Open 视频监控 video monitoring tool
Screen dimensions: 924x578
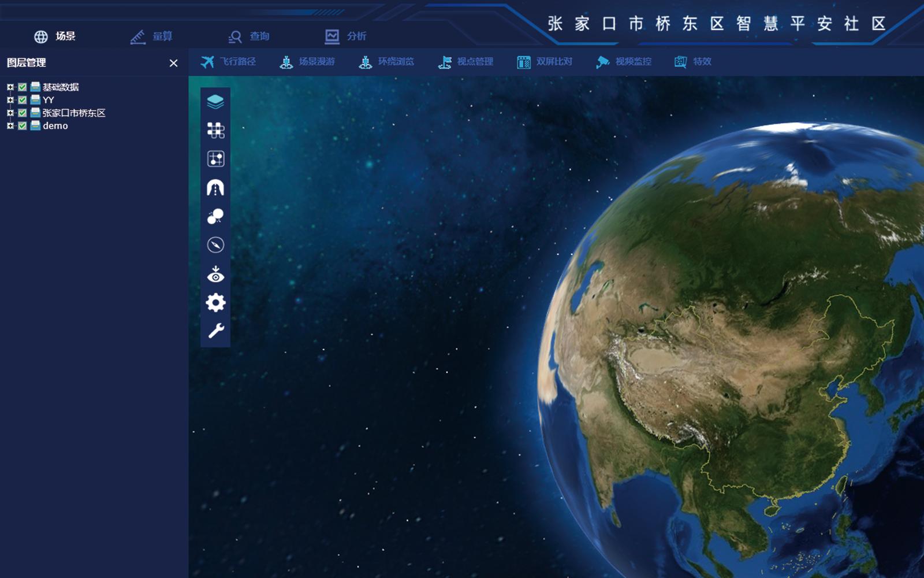[x=624, y=62]
